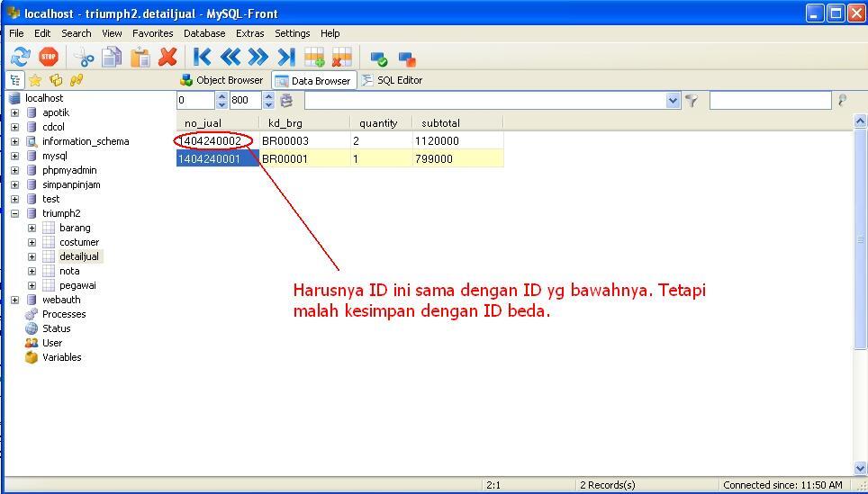The height and width of the screenshot is (494, 868).
Task: Click the star Favorites sidebar icon
Action: (35, 80)
